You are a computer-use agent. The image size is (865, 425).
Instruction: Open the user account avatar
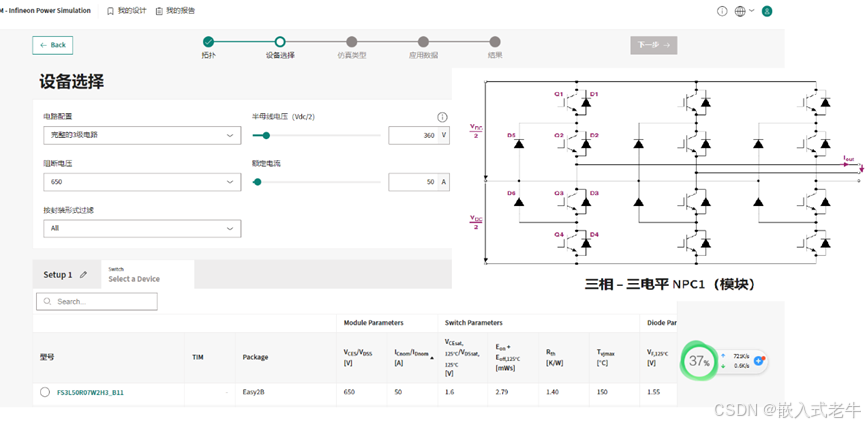pos(767,11)
